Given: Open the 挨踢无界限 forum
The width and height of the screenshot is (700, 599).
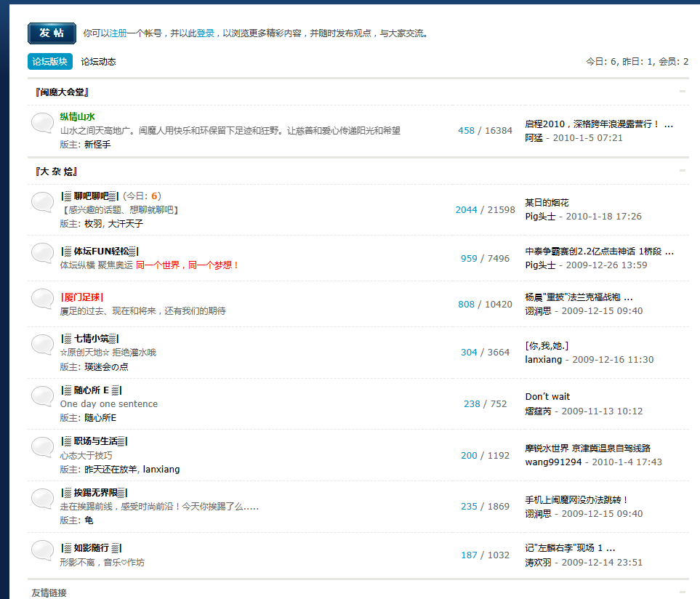Looking at the screenshot, I should pos(94,493).
